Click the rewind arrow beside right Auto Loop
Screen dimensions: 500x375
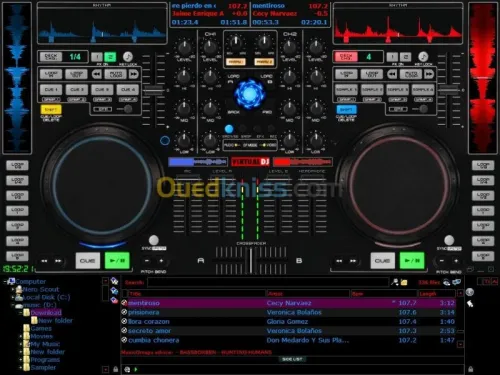pos(392,74)
